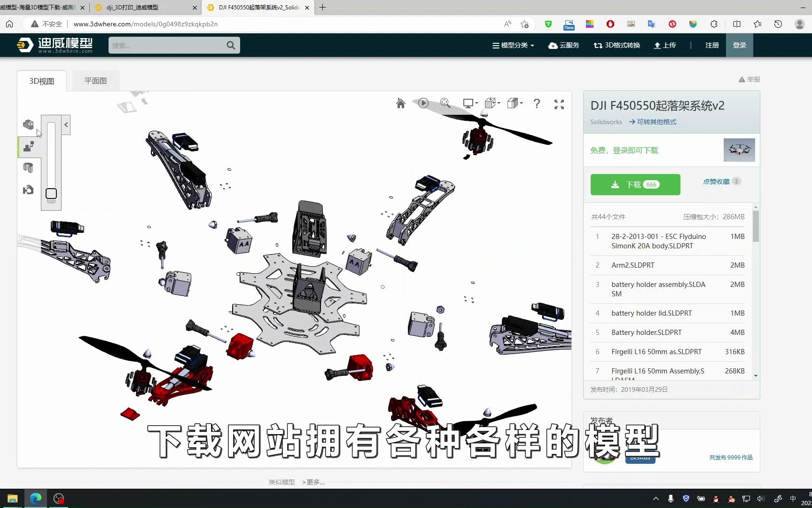Click the section cut icon in left sidebar
The height and width of the screenshot is (508, 812).
[28, 168]
